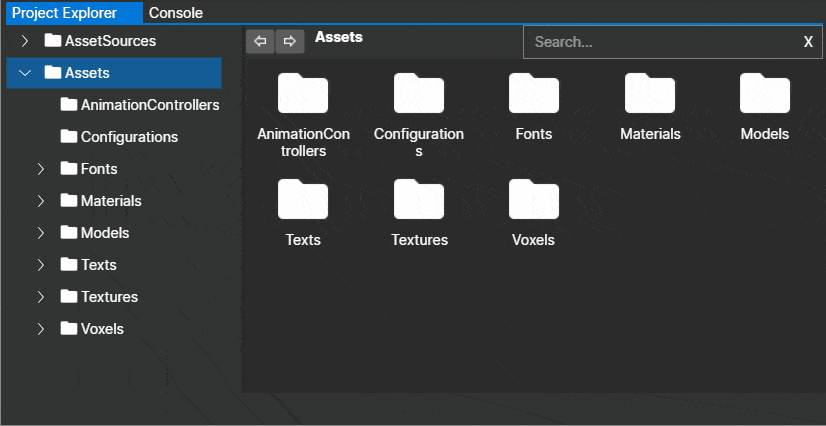The image size is (826, 426).
Task: Click into the Search input field
Action: [664, 42]
